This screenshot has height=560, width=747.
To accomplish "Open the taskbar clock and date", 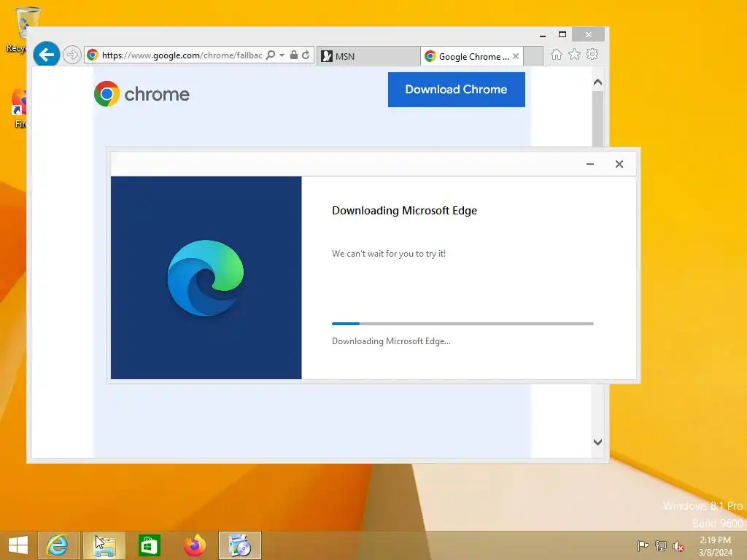I will [715, 546].
